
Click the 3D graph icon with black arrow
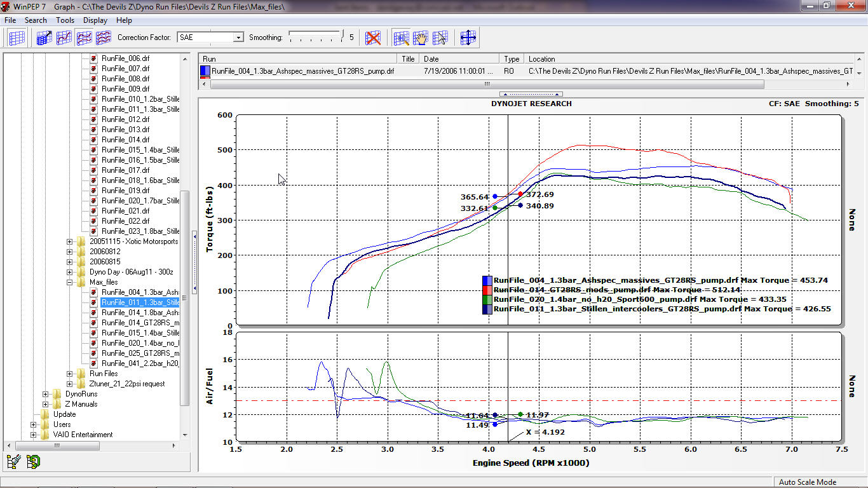44,38
